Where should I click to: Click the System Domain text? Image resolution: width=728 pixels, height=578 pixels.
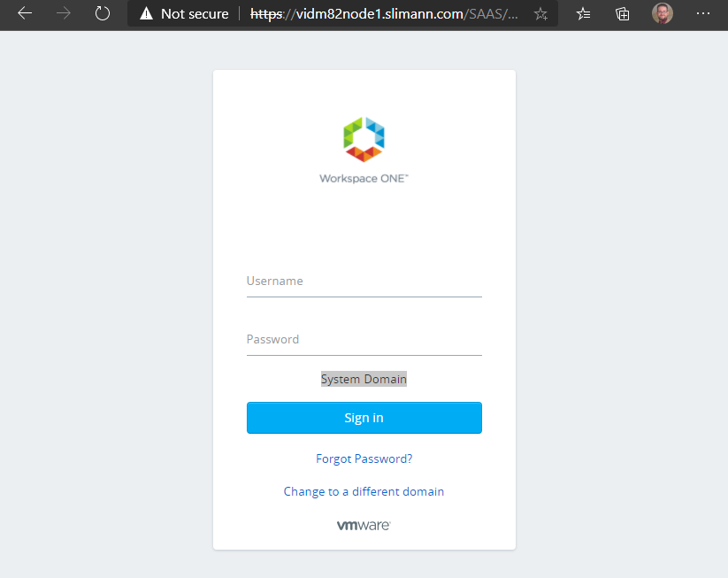[364, 379]
